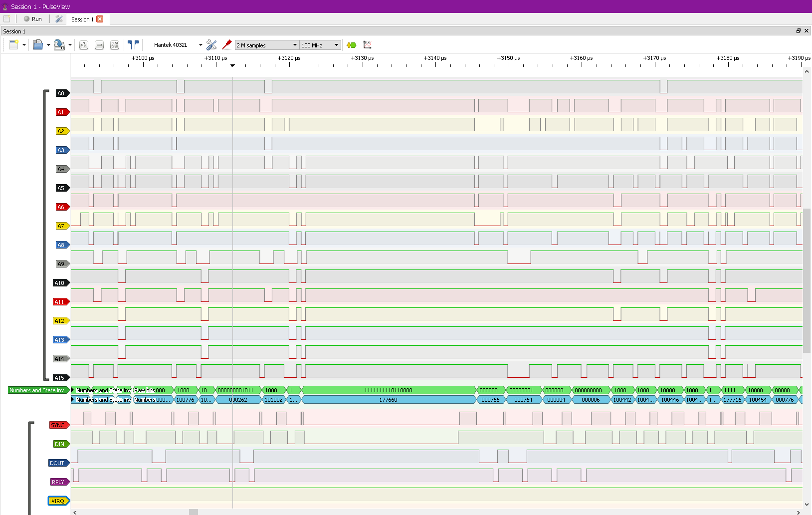Close the Session 1 tab
This screenshot has height=515, width=812.
[100, 19]
